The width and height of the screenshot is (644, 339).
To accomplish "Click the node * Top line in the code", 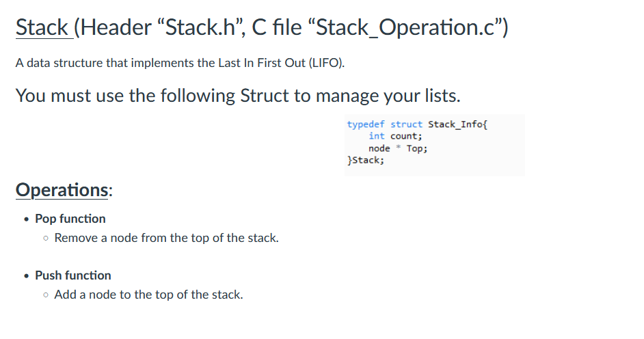I will click(398, 148).
